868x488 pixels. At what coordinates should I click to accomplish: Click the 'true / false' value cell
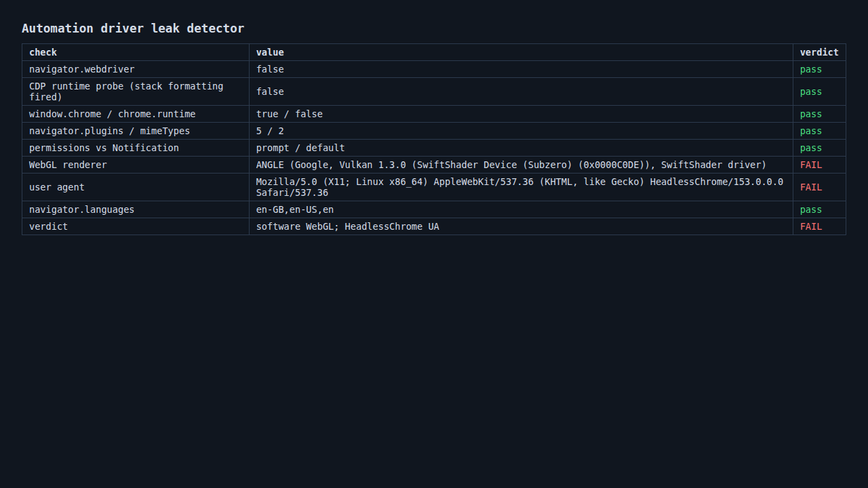[x=521, y=114]
